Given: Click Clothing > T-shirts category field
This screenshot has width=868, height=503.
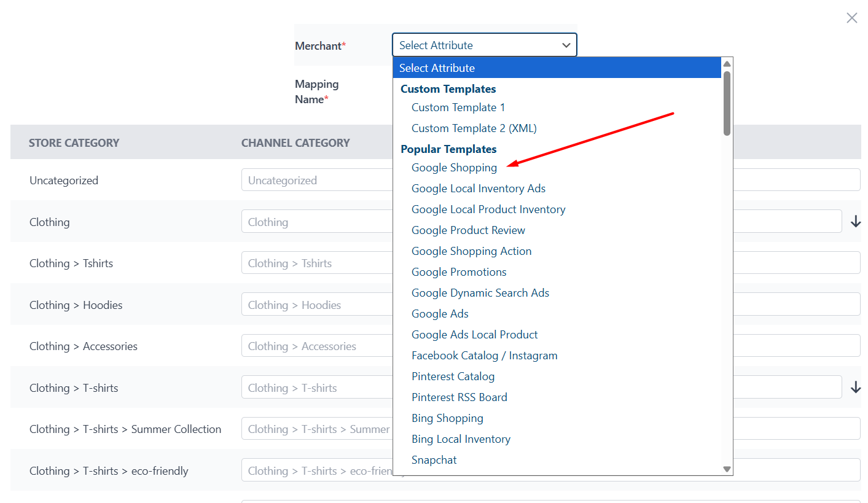Looking at the screenshot, I should [x=541, y=388].
